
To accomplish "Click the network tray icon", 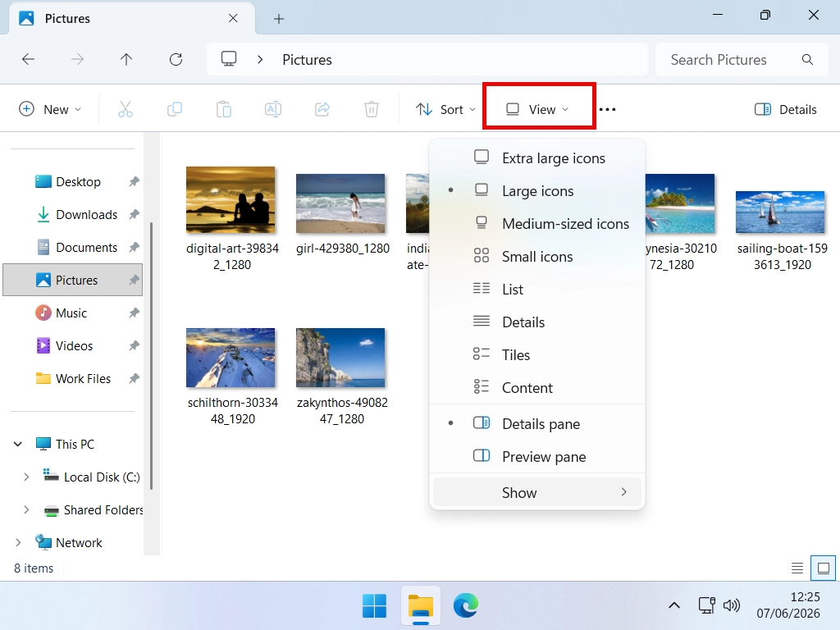I will pyautogui.click(x=706, y=606).
